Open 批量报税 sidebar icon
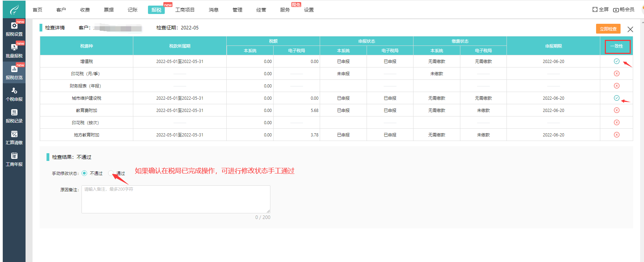644x262 pixels. click(x=14, y=51)
